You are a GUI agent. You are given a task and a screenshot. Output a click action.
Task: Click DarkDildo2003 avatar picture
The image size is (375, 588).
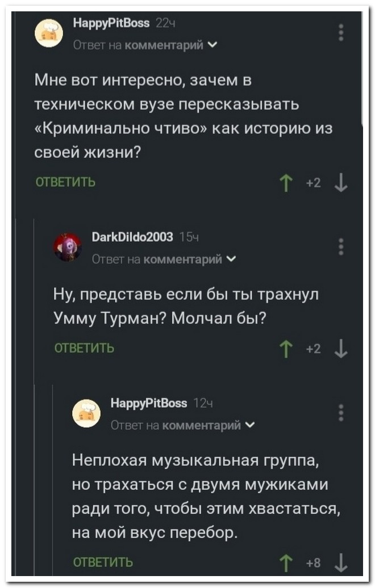(x=68, y=247)
